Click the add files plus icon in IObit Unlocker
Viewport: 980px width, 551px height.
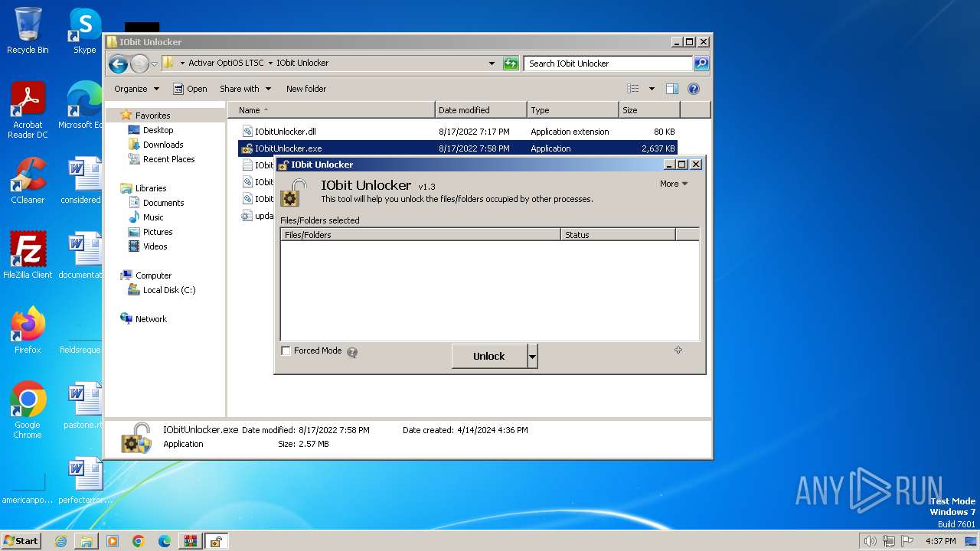[x=678, y=350]
